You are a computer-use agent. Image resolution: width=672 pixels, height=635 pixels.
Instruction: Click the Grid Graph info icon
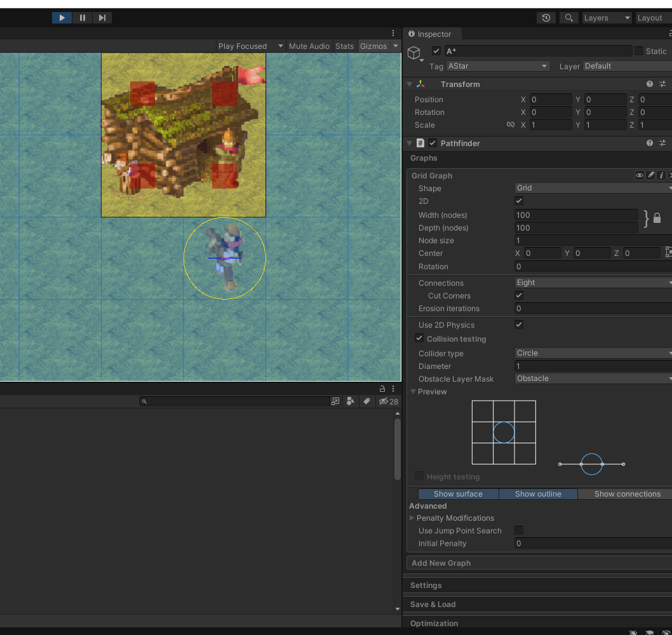coord(661,175)
